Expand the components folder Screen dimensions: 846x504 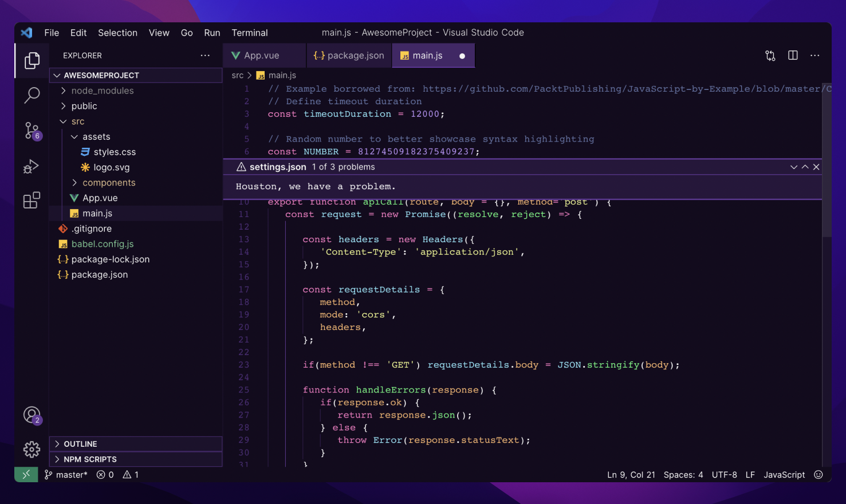click(136, 183)
